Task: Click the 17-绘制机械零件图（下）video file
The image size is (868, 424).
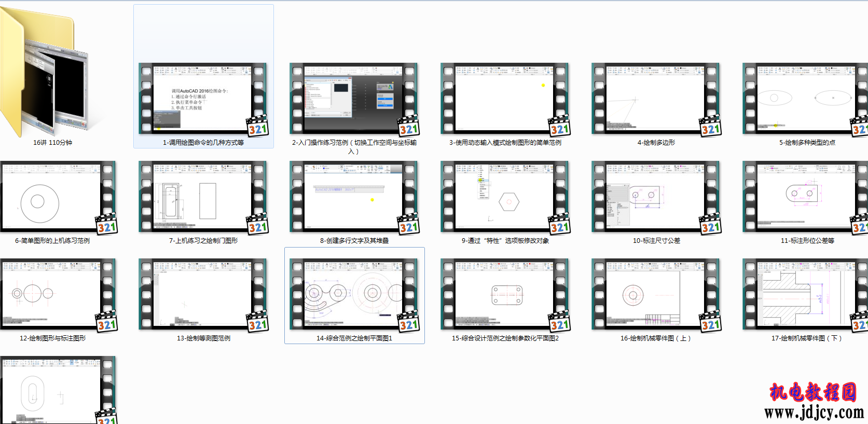Action: coord(805,294)
